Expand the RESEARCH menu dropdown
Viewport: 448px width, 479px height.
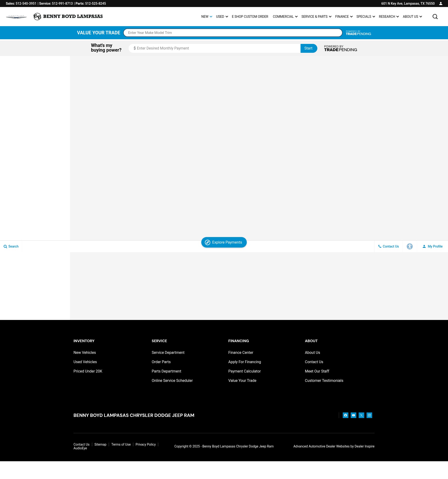pyautogui.click(x=389, y=17)
